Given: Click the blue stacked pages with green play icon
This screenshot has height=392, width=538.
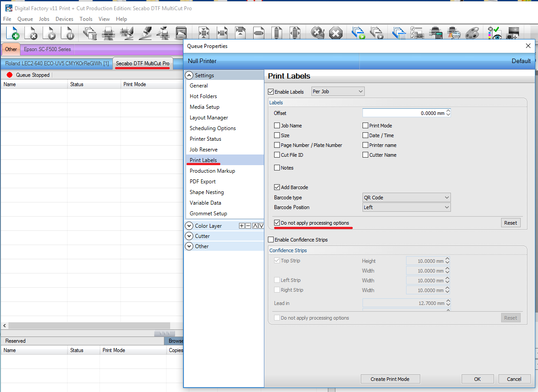Looking at the screenshot, I should pos(358,33).
